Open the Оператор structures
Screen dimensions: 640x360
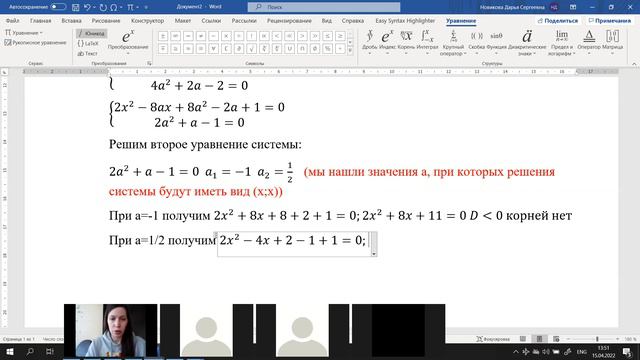coord(589,42)
